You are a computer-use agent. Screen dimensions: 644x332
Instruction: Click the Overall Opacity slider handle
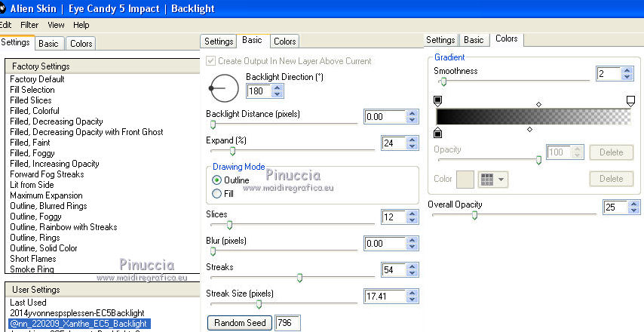[x=474, y=215]
